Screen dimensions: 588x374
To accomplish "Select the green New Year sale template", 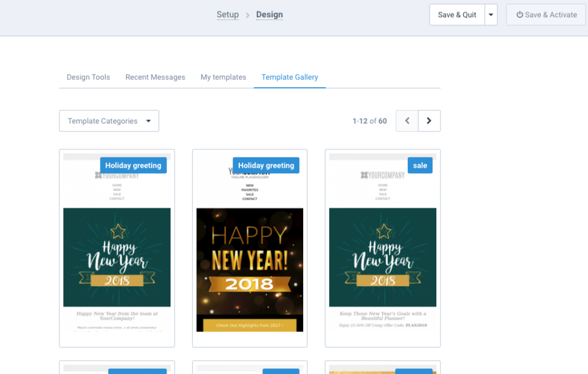I will [x=383, y=248].
